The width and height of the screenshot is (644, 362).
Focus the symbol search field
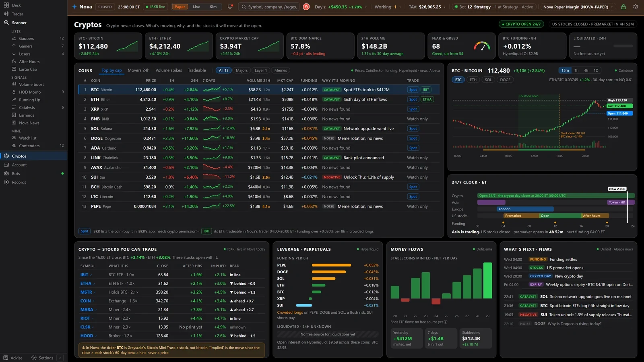coord(269,7)
